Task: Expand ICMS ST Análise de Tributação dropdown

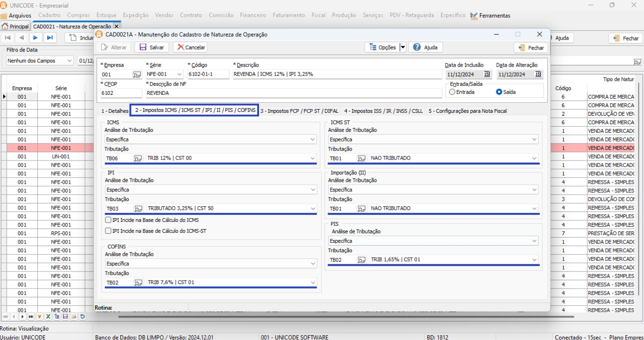Action: tap(535, 139)
